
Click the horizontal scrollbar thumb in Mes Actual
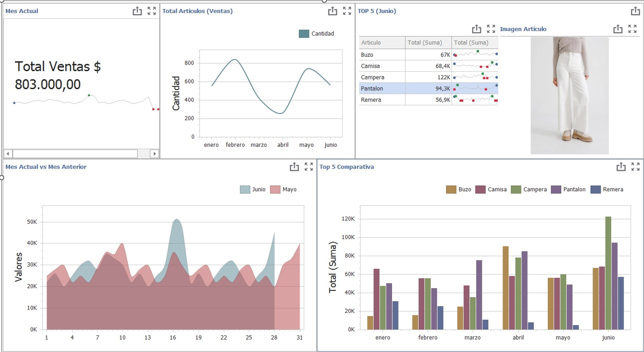coord(75,154)
